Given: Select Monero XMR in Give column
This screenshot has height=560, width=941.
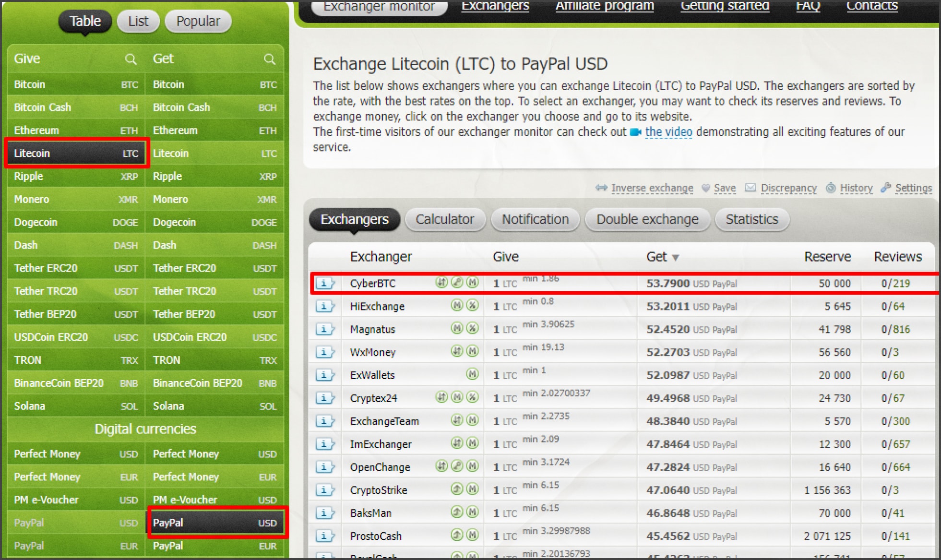Looking at the screenshot, I should pos(76,199).
